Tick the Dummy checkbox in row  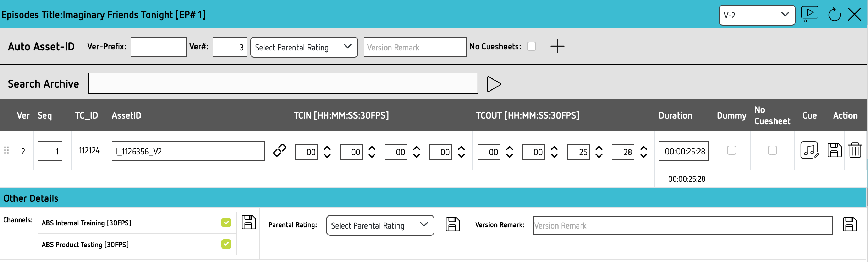coord(731,150)
